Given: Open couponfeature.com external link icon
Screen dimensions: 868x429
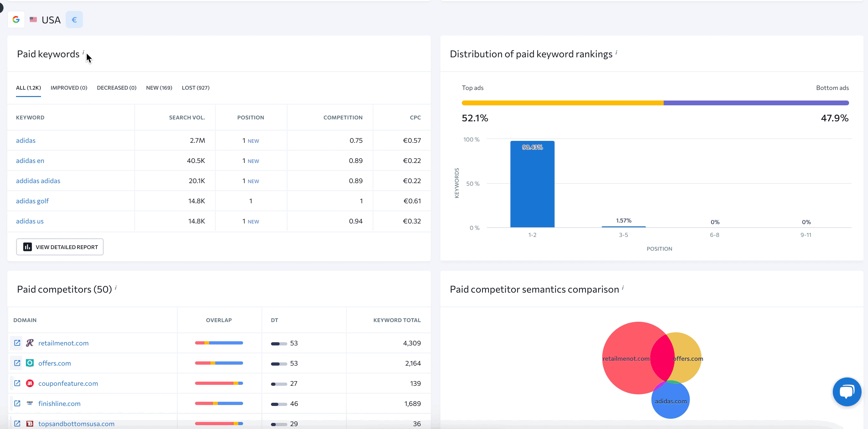Looking at the screenshot, I should click(x=17, y=383).
